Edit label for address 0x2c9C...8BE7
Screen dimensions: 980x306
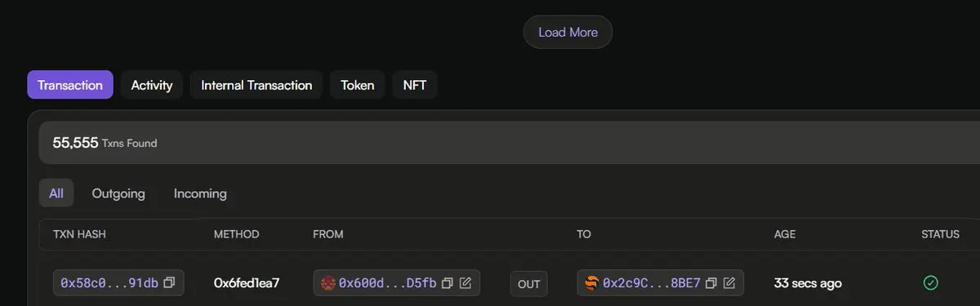click(x=729, y=283)
